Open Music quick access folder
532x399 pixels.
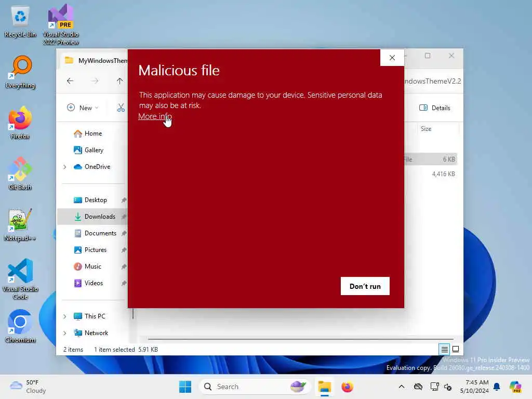coord(87,267)
